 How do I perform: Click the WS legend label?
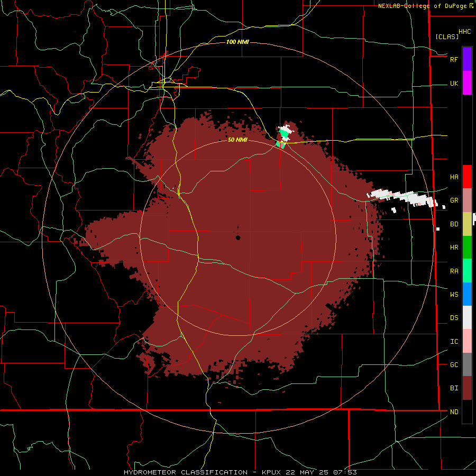454,294
